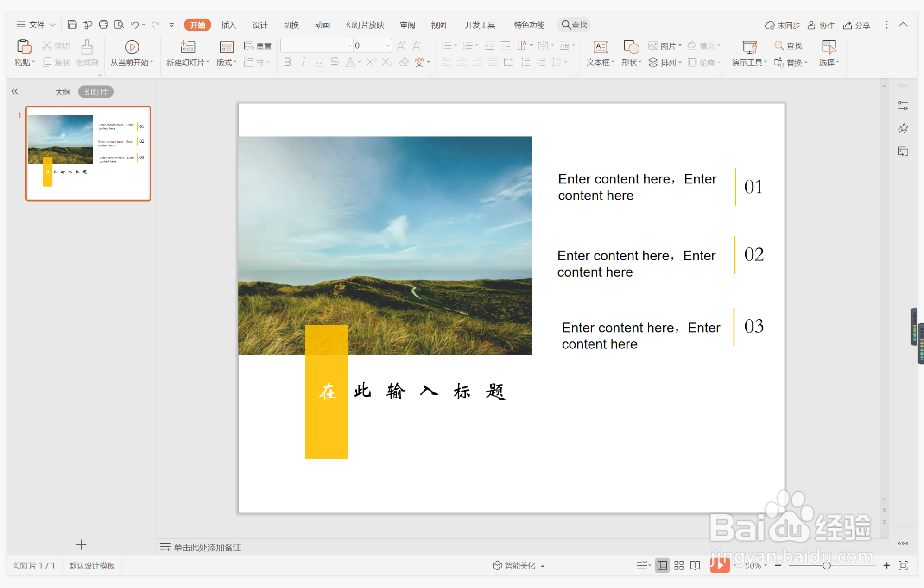The height and width of the screenshot is (588, 924).
Task: Click the Print icon
Action: tap(103, 25)
